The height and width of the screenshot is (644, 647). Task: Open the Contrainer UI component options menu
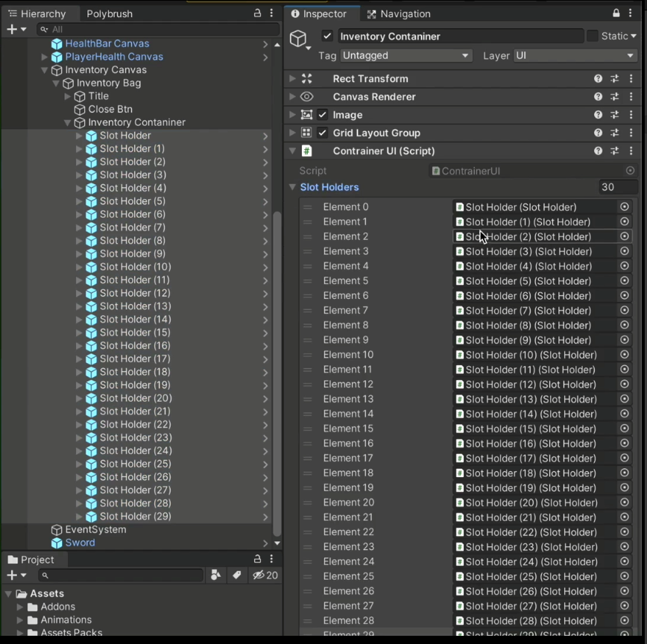pyautogui.click(x=630, y=151)
